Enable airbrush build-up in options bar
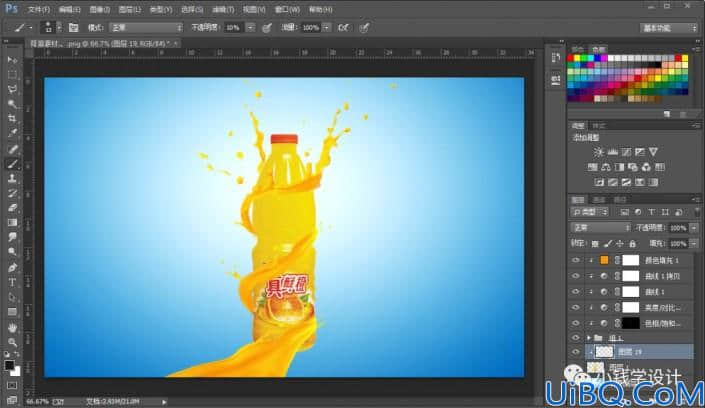Viewport: 705px width, 408px height. (343, 27)
